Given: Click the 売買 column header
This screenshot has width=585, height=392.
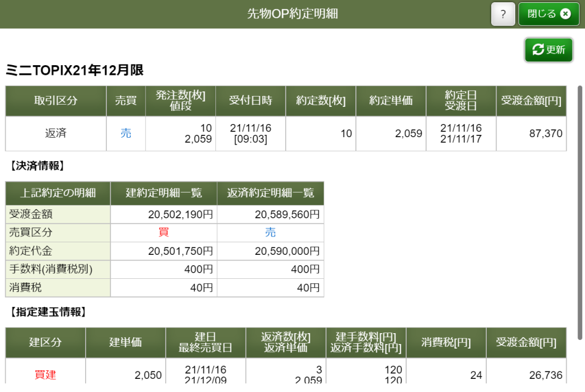Looking at the screenshot, I should 126,101.
